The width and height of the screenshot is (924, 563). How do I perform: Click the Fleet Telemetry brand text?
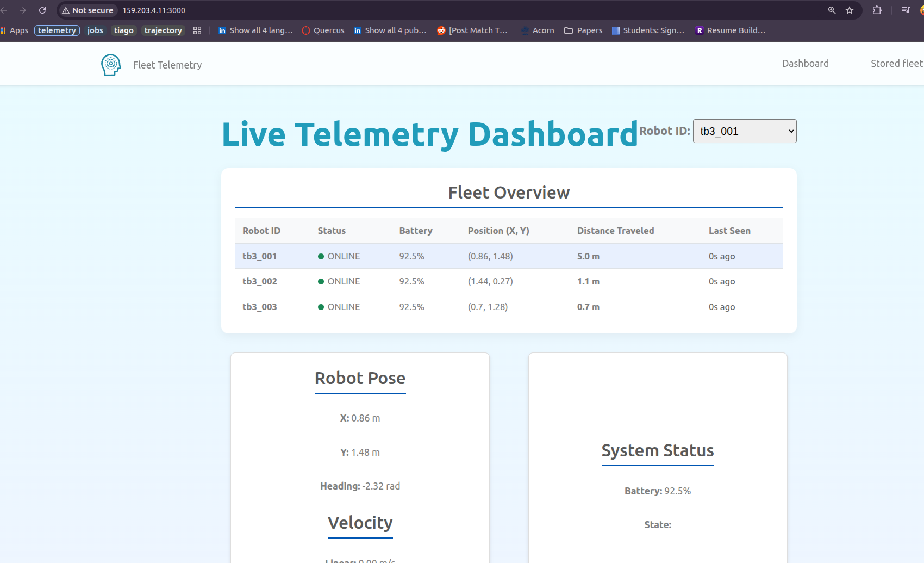167,65
